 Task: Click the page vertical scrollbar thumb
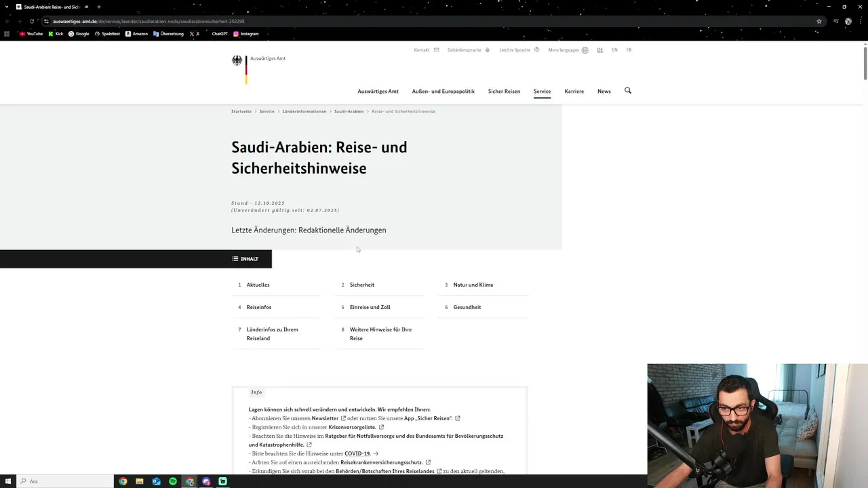point(865,62)
